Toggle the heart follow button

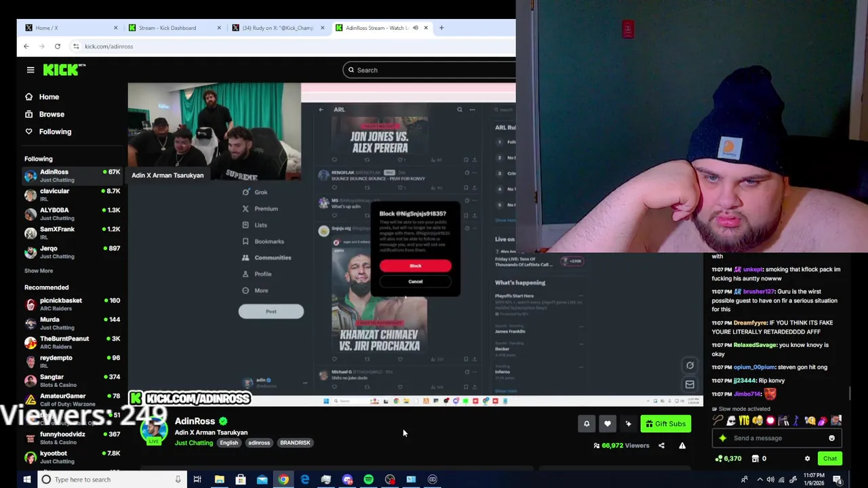[x=608, y=424]
